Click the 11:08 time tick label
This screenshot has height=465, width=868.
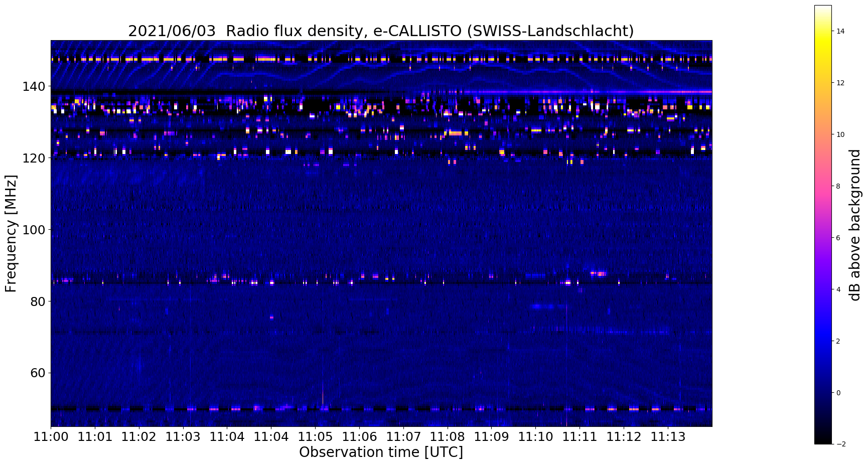pyautogui.click(x=448, y=437)
